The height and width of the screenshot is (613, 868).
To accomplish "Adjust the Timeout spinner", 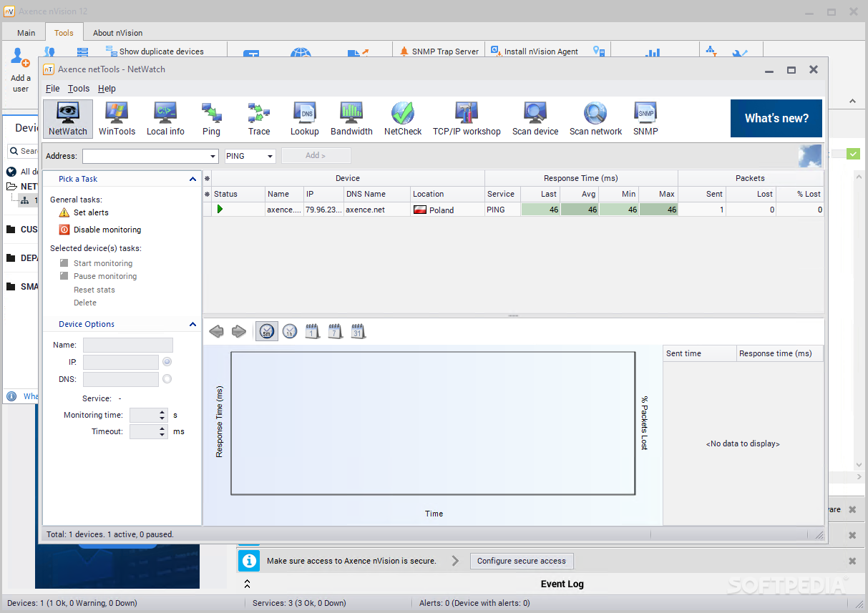I will click(162, 431).
